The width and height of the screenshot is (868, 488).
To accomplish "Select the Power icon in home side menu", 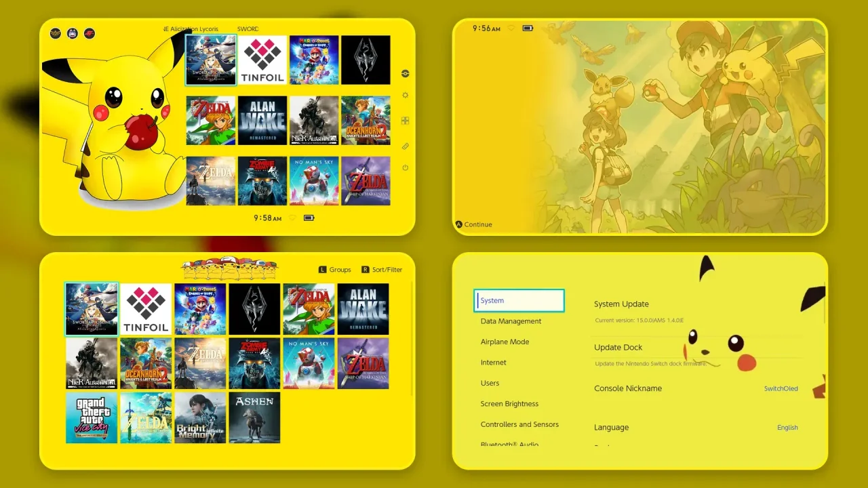I will point(406,167).
